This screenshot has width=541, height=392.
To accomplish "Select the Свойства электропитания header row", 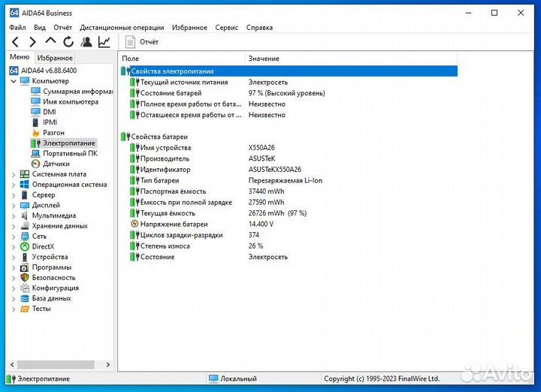I will click(289, 71).
